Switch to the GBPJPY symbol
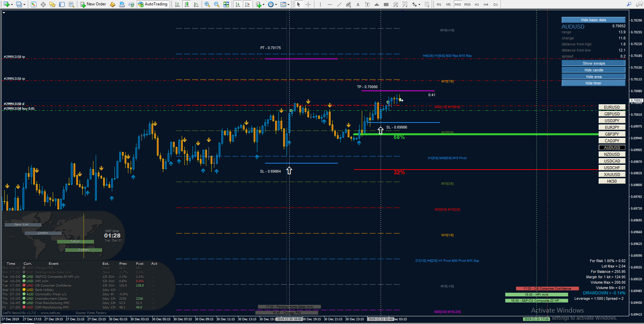The image size is (644, 324). (612, 134)
